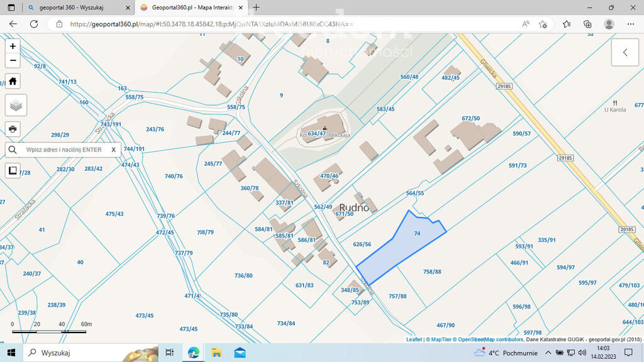This screenshot has height=362, width=644.
Task: Open the Leaflet attribution link
Action: click(x=414, y=339)
